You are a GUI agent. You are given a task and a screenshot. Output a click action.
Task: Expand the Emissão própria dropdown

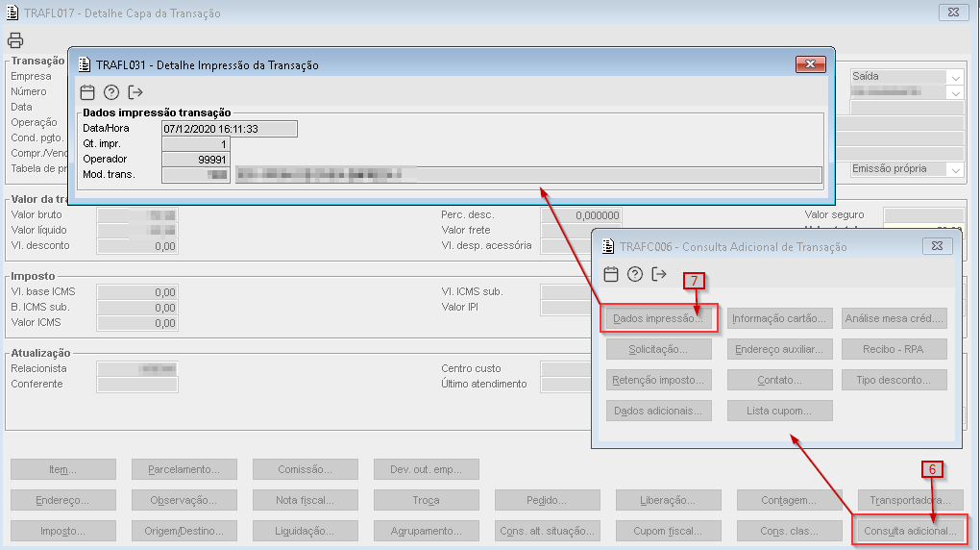click(x=956, y=169)
